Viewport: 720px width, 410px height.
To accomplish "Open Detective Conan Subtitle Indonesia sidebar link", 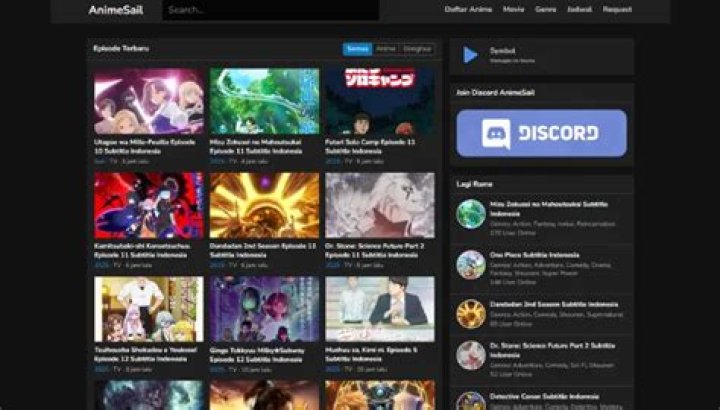I will 544,396.
